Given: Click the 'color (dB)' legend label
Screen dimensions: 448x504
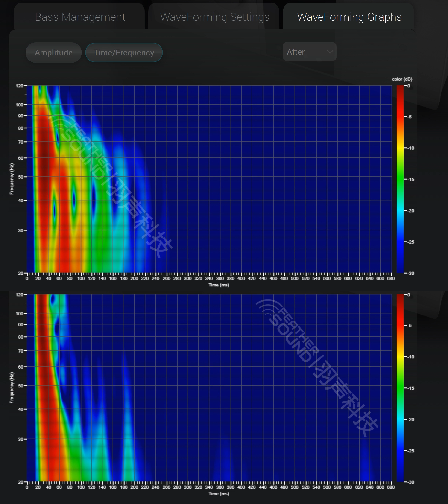Looking at the screenshot, I should (x=402, y=79).
